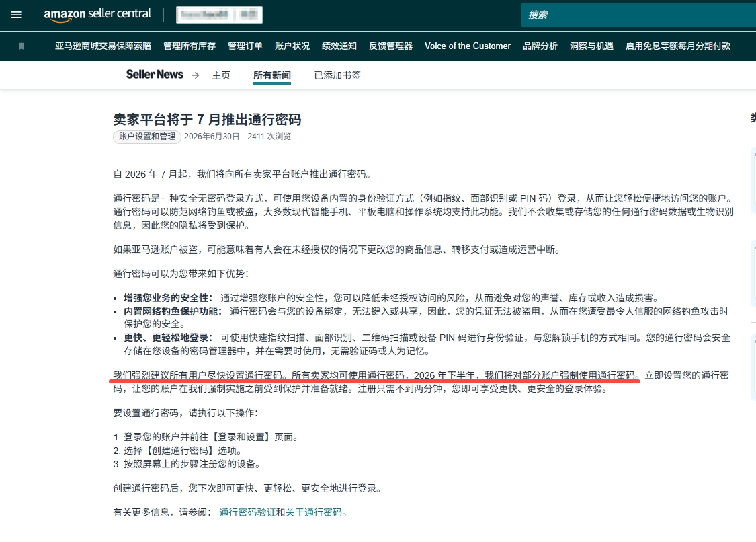Click the article title 卖家平台将于 7 月推出通行密码
This screenshot has width=756, height=542.
coord(208,119)
